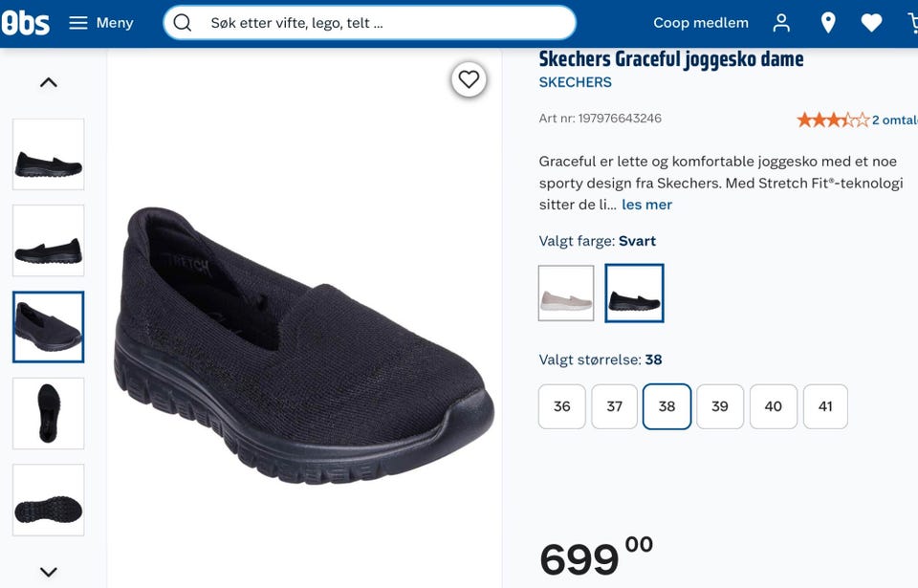Image resolution: width=918 pixels, height=588 pixels.
Task: Open the favorites heart in header
Action: (x=871, y=23)
